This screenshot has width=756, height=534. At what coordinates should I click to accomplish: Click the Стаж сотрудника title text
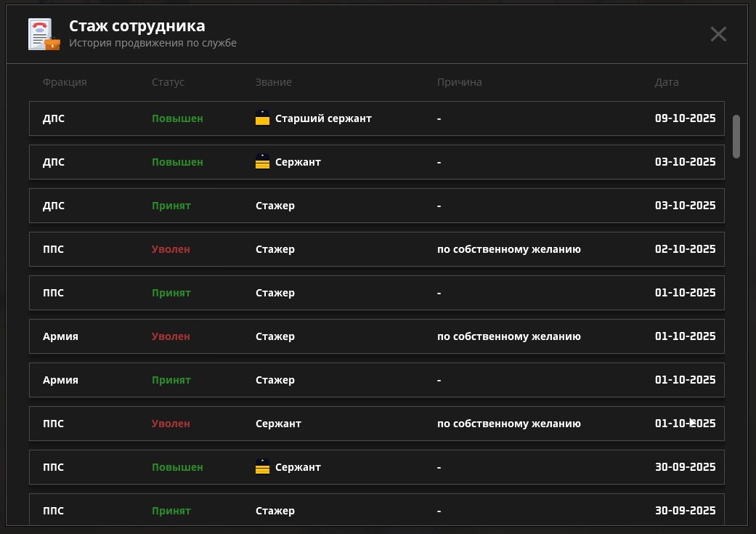137,26
